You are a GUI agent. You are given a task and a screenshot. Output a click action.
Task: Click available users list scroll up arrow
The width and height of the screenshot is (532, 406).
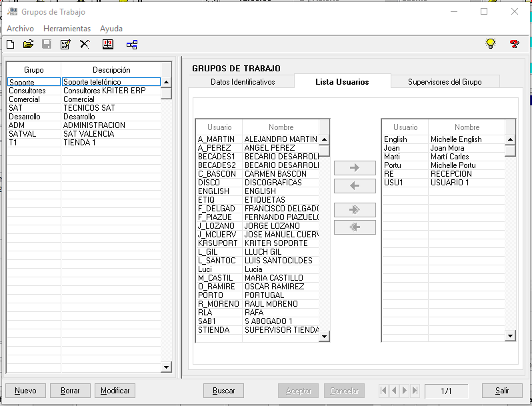click(x=324, y=139)
